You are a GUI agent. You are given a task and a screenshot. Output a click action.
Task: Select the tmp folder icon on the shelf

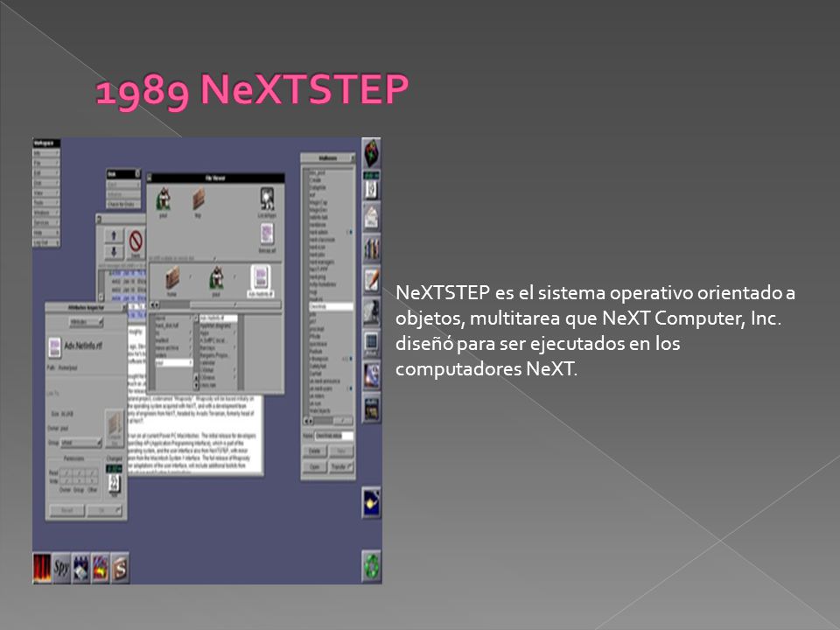pos(199,199)
